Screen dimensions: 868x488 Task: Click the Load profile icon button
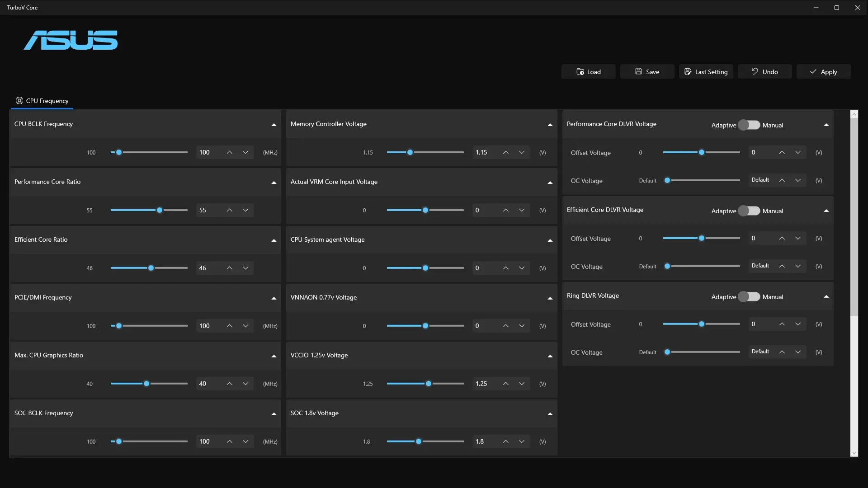[x=580, y=72]
